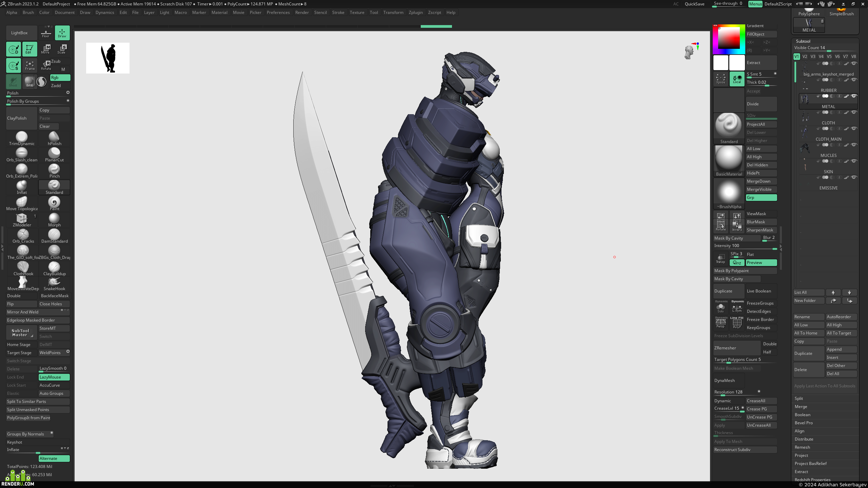Select the DamStandard brush icon
This screenshot has width=868, height=488.
pyautogui.click(x=54, y=236)
